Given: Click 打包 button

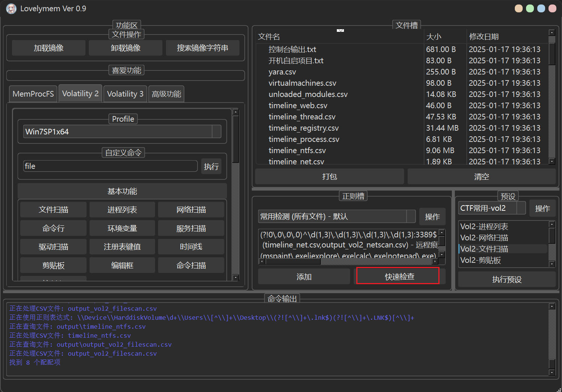Looking at the screenshot, I should pyautogui.click(x=329, y=176).
